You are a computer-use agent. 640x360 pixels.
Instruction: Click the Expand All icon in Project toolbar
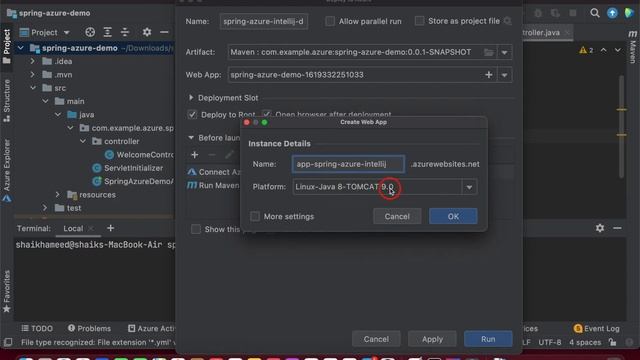(107, 32)
